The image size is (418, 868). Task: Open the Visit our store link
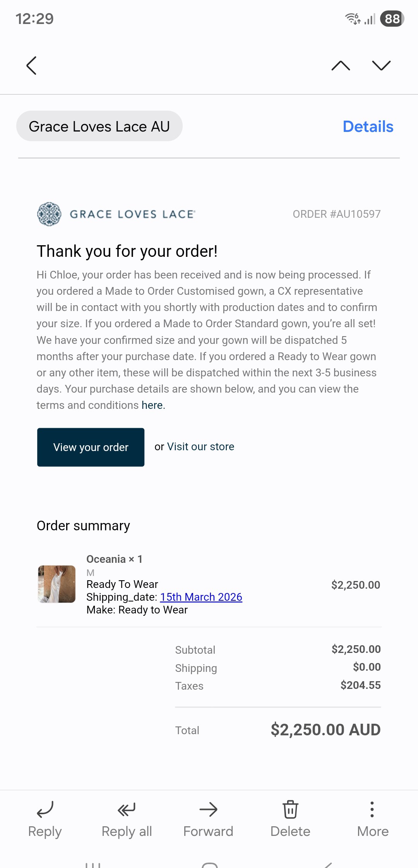click(200, 447)
